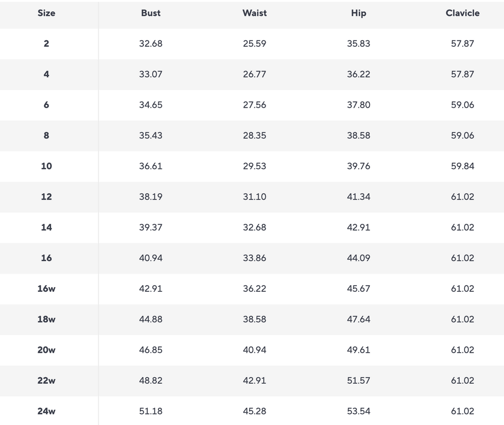The width and height of the screenshot is (504, 425).
Task: Click waist value 32.68 for size 14
Action: [x=254, y=227]
